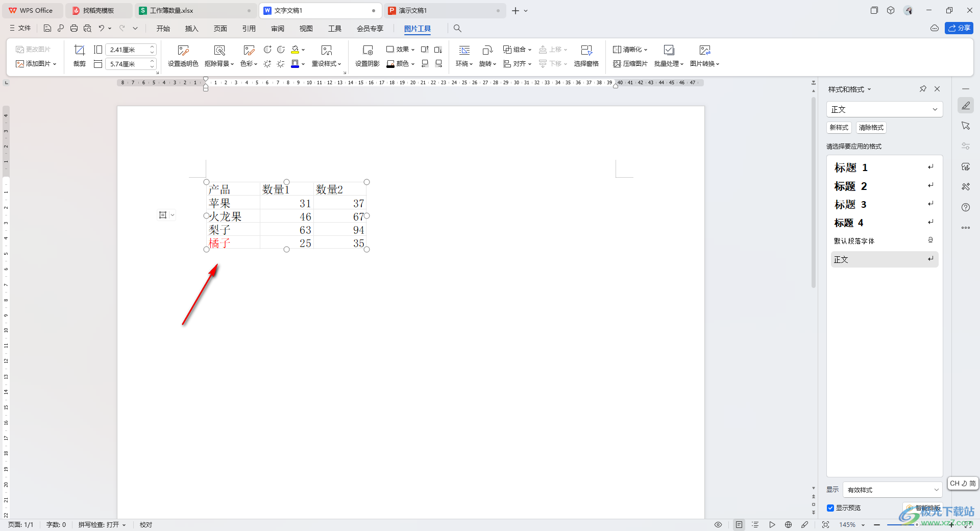Click the 智能排版 button
Viewport: 980px width, 531px height.
[923, 508]
